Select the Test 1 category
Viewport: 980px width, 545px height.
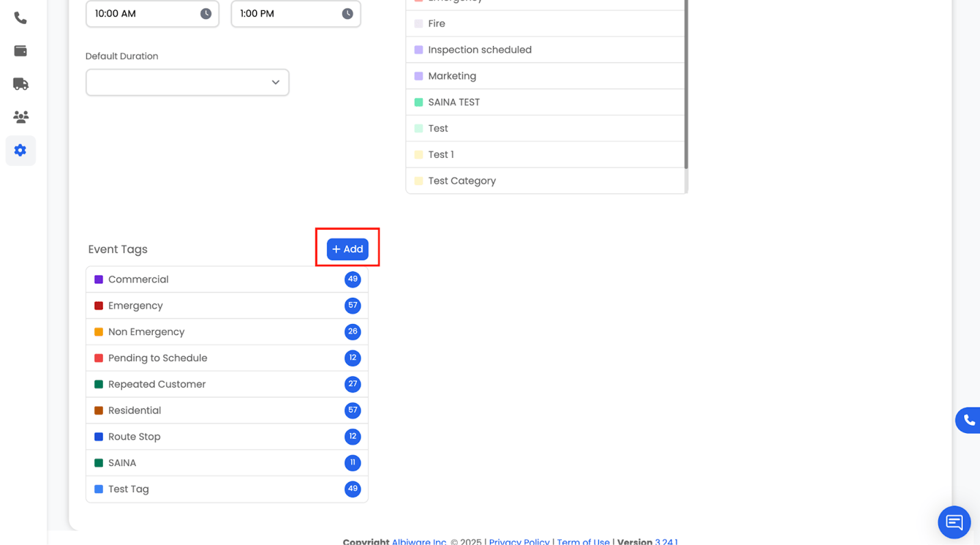(x=545, y=154)
